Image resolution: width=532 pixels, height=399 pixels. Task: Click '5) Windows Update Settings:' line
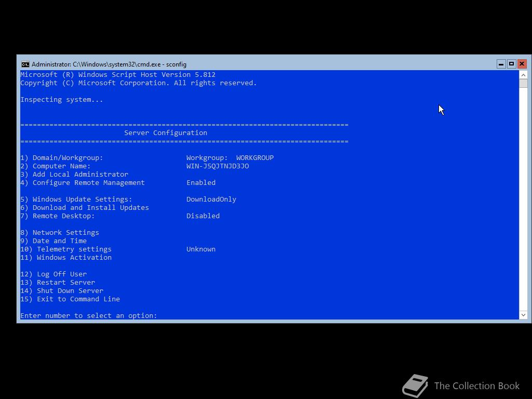point(76,199)
